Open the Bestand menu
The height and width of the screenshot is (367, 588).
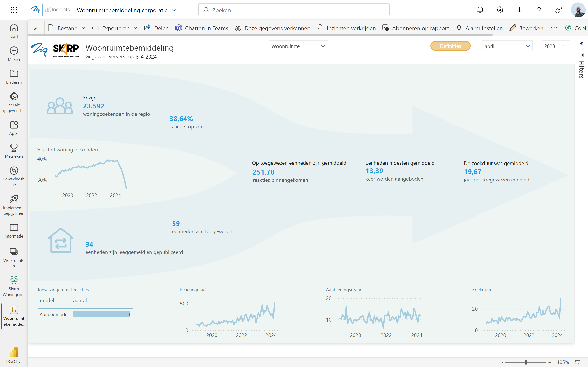(67, 28)
